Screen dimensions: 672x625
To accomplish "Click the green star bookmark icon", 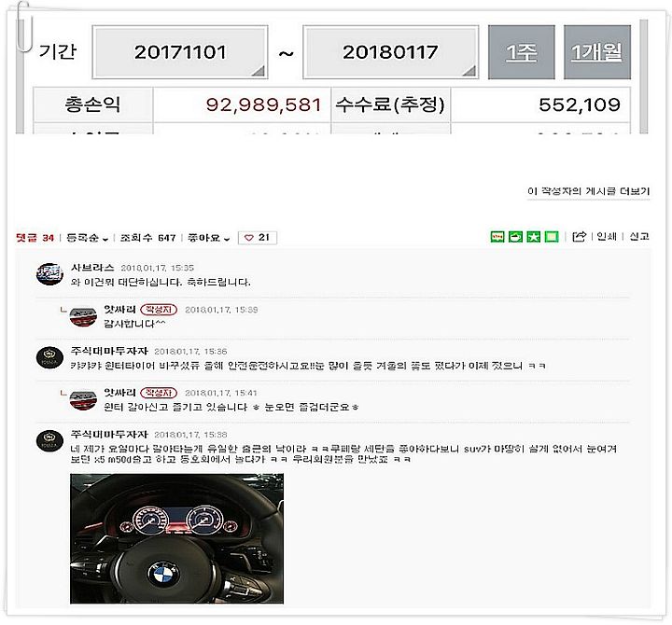I will pos(533,236).
